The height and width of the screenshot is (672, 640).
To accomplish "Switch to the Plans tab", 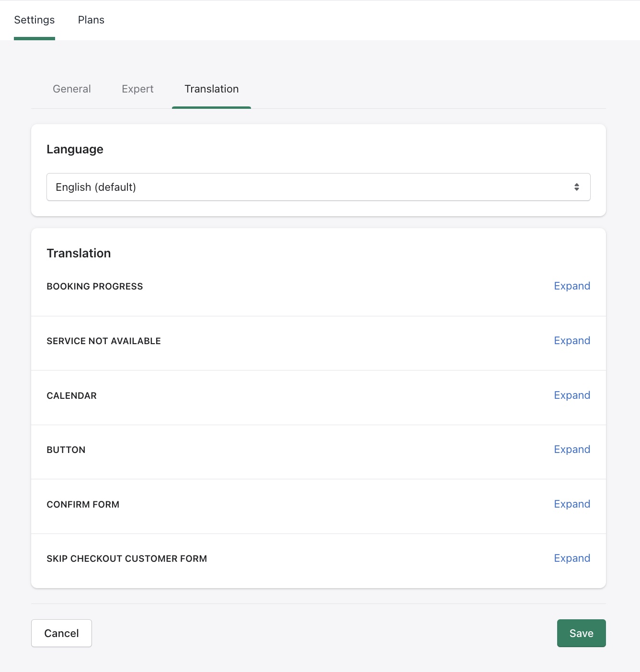I will [x=91, y=20].
